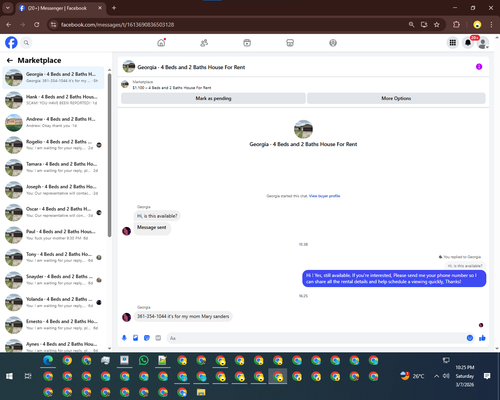Screen dimensions: 500x400
Task: Open Microsoft Edge from the taskbar
Action: point(48,360)
